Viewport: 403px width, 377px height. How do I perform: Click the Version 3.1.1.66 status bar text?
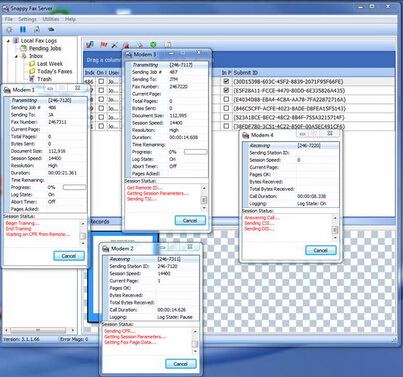(21, 339)
